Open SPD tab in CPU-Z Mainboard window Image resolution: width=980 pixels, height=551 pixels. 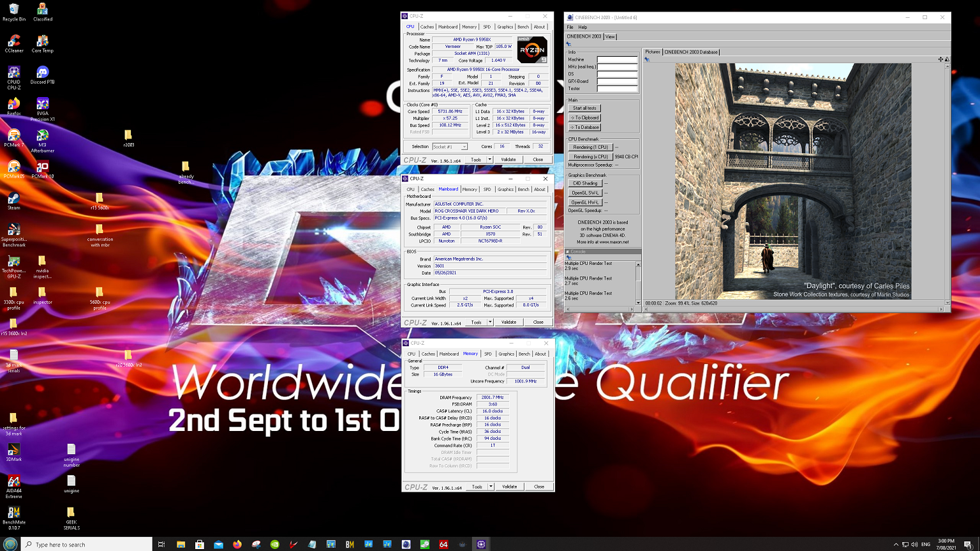tap(487, 189)
